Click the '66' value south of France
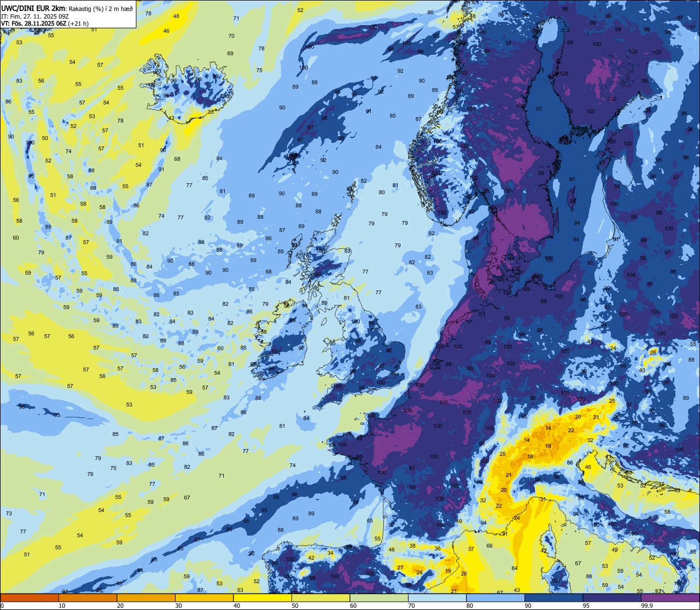Screen dimensions: 700x610 pos(489,545)
